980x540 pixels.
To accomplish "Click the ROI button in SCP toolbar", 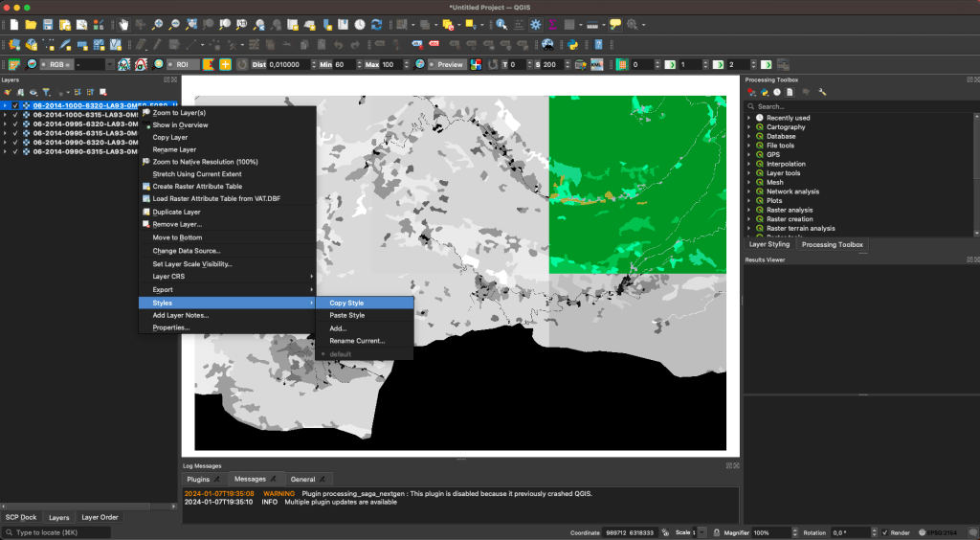I will (181, 64).
